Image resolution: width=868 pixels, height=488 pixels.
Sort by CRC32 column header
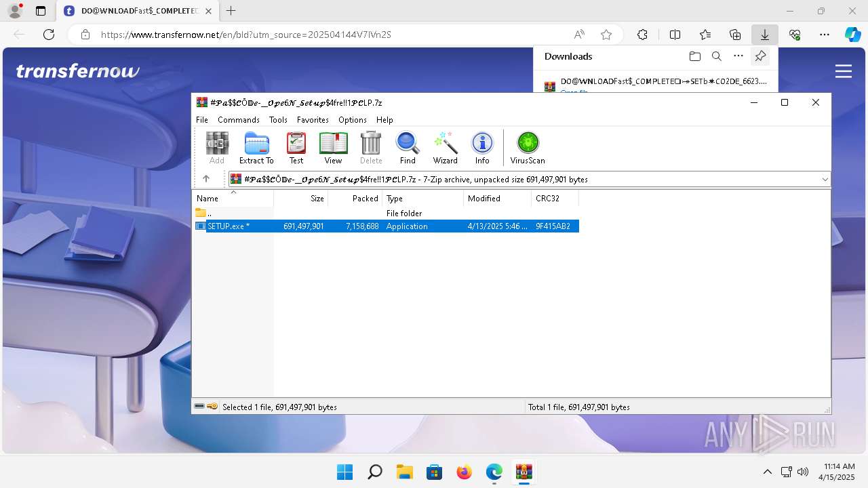555,199
